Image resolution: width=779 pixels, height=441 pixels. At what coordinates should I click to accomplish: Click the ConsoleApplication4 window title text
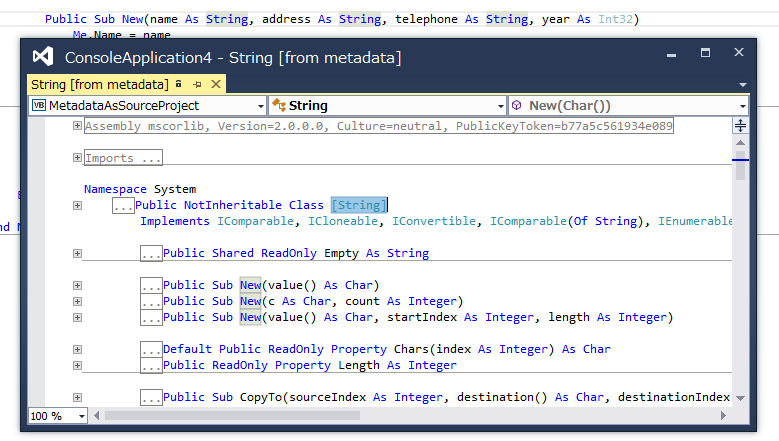click(x=233, y=58)
